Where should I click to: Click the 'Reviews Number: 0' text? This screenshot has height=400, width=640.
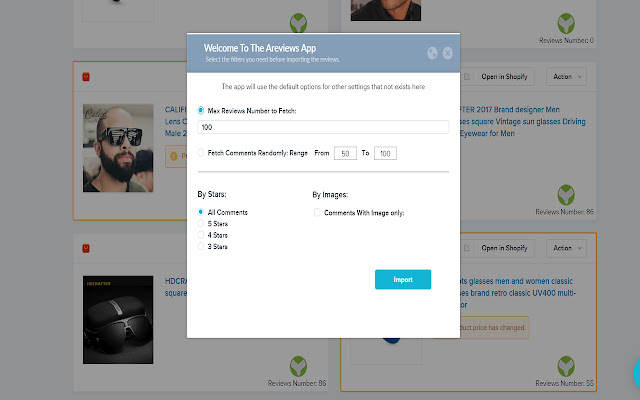click(x=567, y=40)
